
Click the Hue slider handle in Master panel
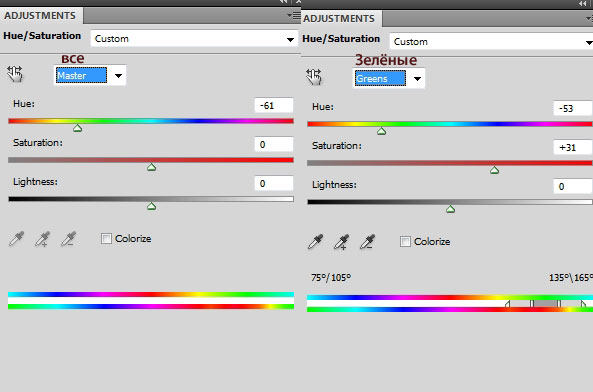coord(78,128)
